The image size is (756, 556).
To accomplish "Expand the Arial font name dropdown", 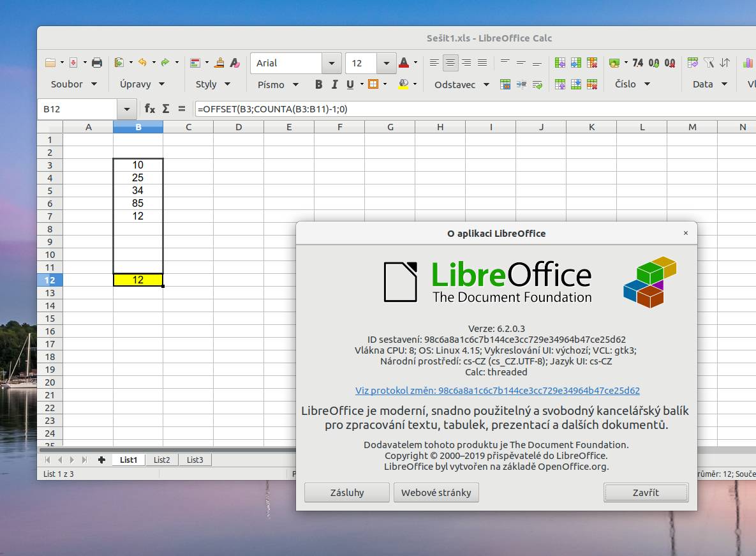I will (332, 63).
